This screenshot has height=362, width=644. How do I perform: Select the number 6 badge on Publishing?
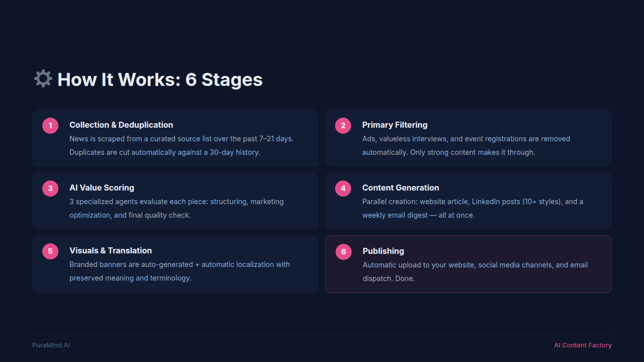tap(343, 251)
